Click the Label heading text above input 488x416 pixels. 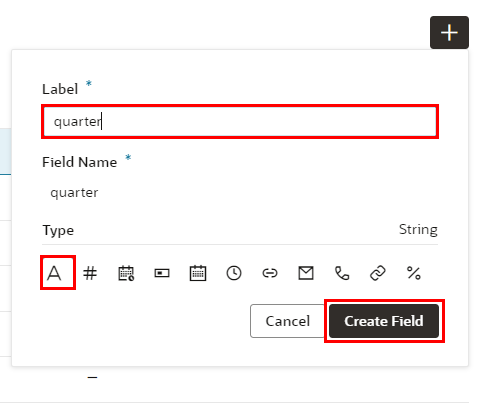click(x=60, y=89)
